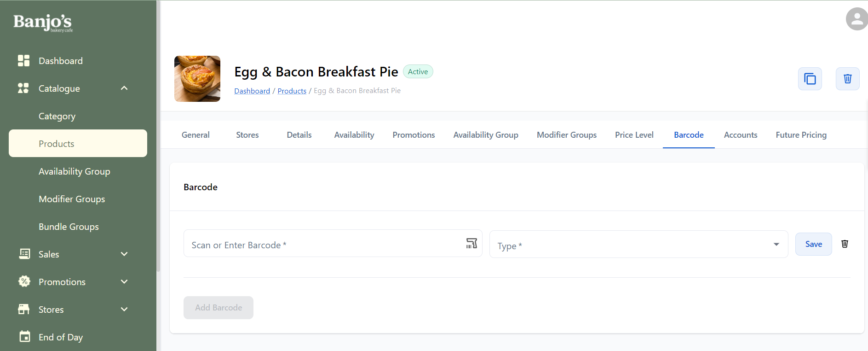Select the Modifier Groups tab

pyautogui.click(x=566, y=135)
